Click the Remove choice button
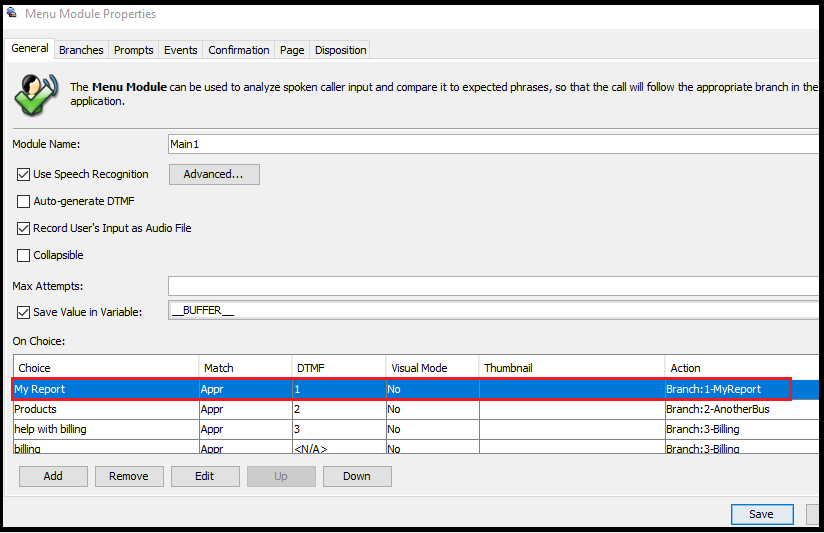 tap(129, 476)
